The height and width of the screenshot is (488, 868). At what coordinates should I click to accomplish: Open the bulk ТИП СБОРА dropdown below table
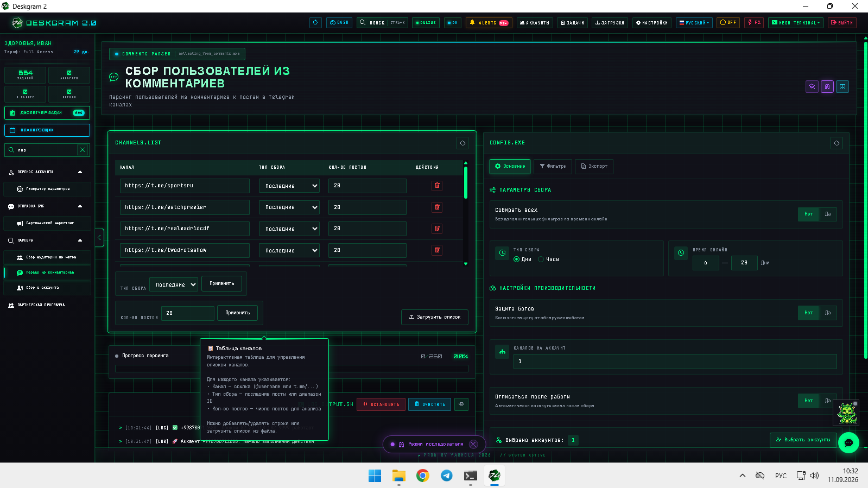point(174,284)
